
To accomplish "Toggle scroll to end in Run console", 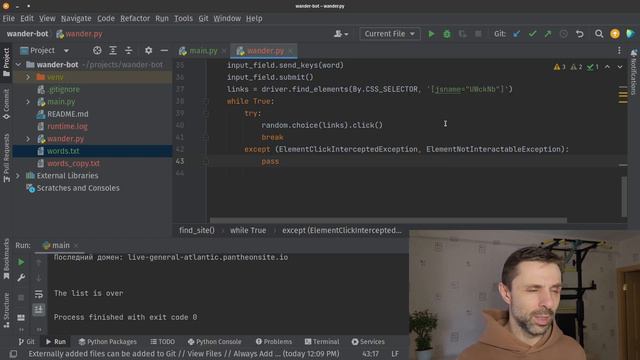I will [x=38, y=309].
